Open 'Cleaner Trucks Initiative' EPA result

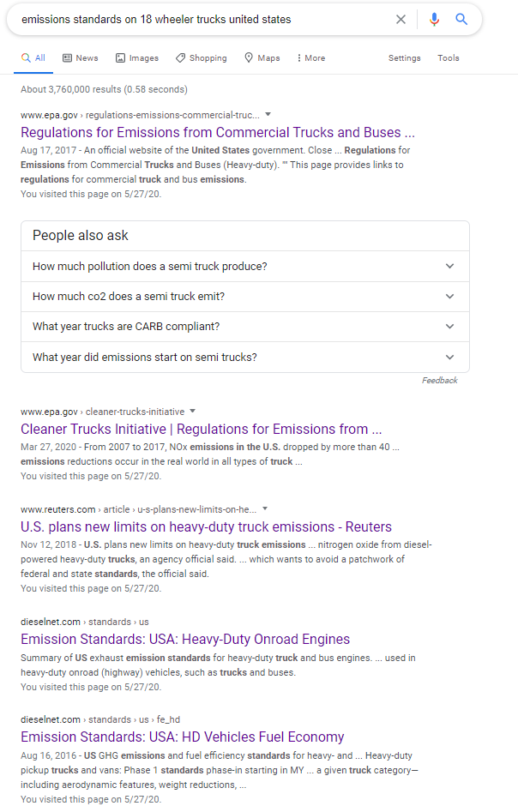tap(202, 429)
